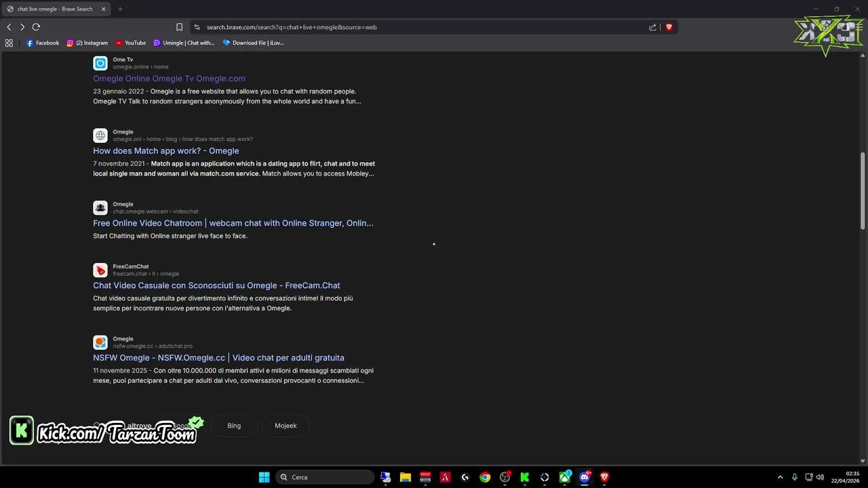Open 'Omegle Online Omegle Tv Omegle.com' result
Viewport: 868px width, 488px height.
[x=169, y=79]
